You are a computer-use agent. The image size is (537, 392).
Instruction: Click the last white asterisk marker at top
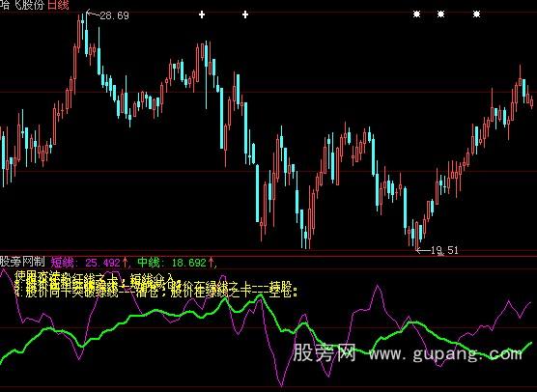[x=476, y=14]
